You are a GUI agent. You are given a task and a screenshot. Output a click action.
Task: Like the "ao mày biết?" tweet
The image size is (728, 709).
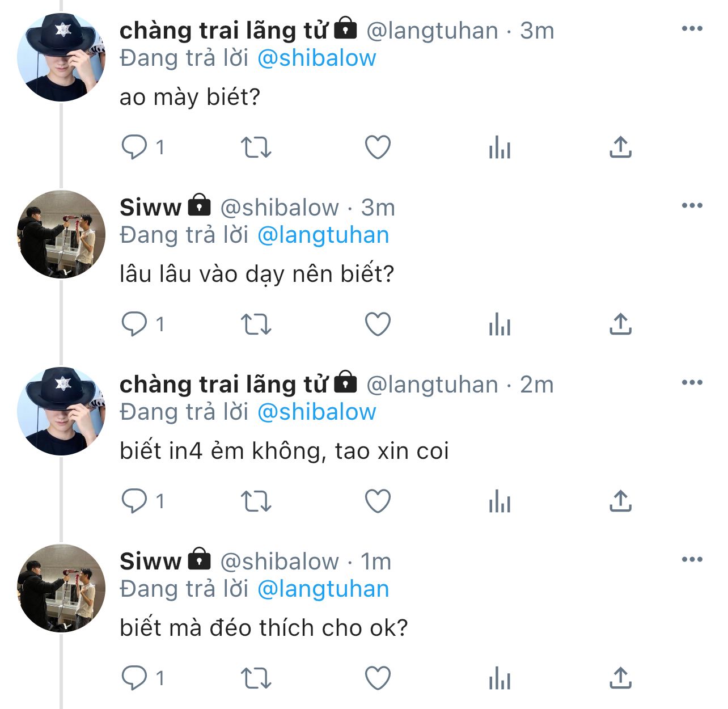[x=378, y=147]
